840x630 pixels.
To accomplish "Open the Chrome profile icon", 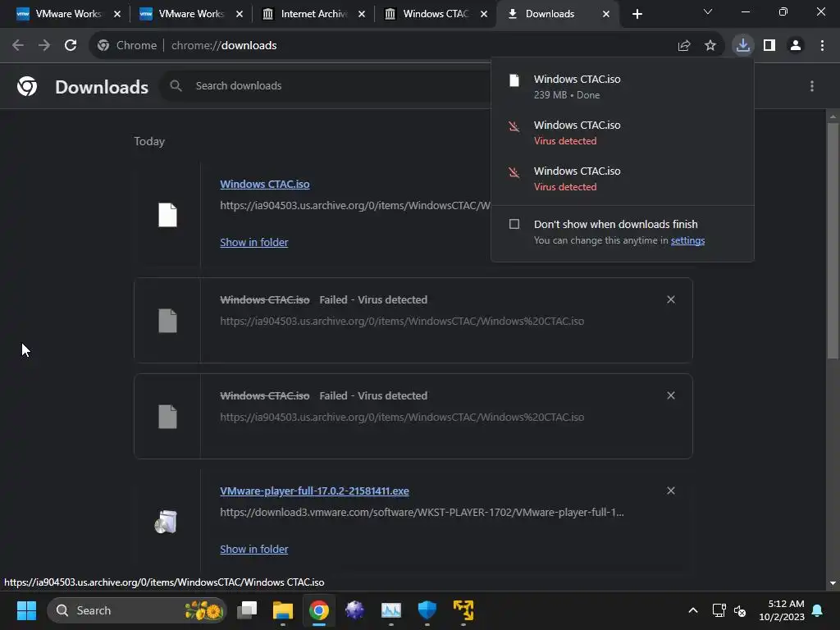I will coord(796,46).
